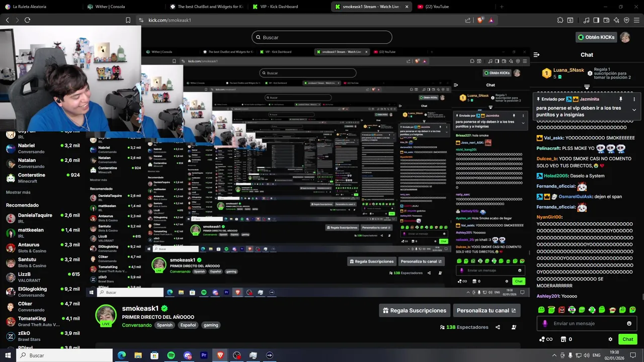Collapse the chat panel with arrow icon

tap(536, 55)
